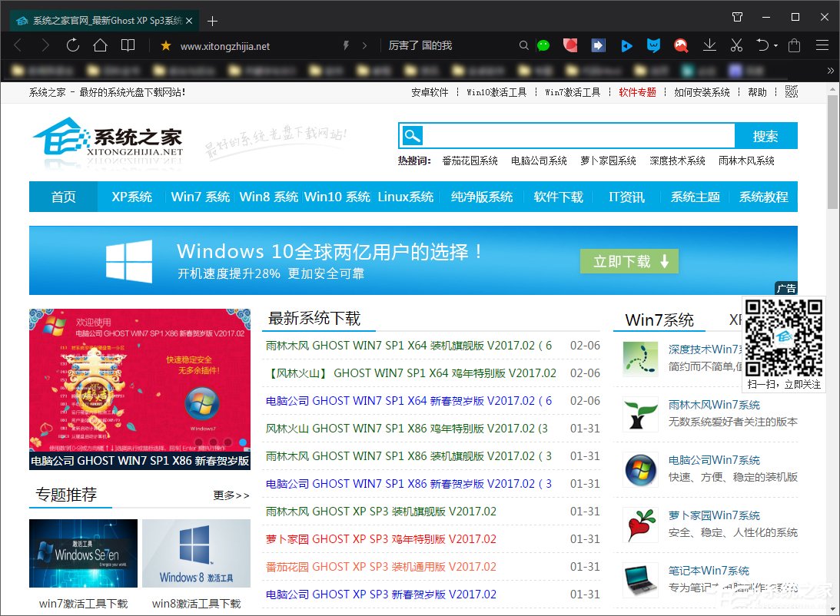
Task: Click the reading mode book icon
Action: click(128, 45)
